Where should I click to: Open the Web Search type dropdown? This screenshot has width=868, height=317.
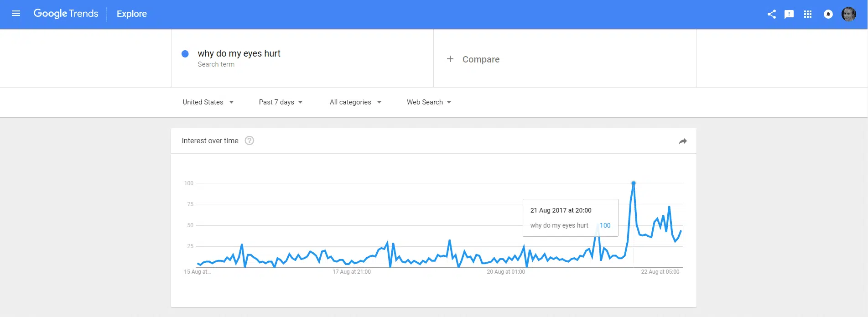pyautogui.click(x=429, y=102)
